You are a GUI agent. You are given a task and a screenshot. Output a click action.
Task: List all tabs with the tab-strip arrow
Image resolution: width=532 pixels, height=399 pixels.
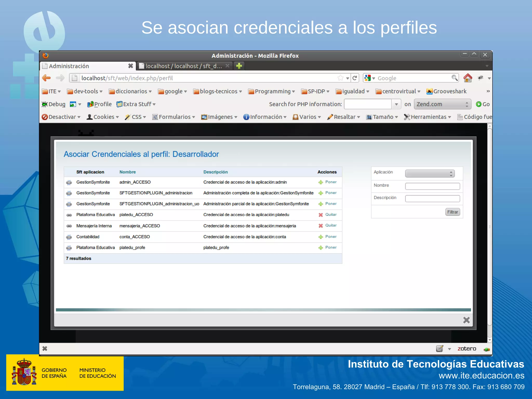coord(487,66)
